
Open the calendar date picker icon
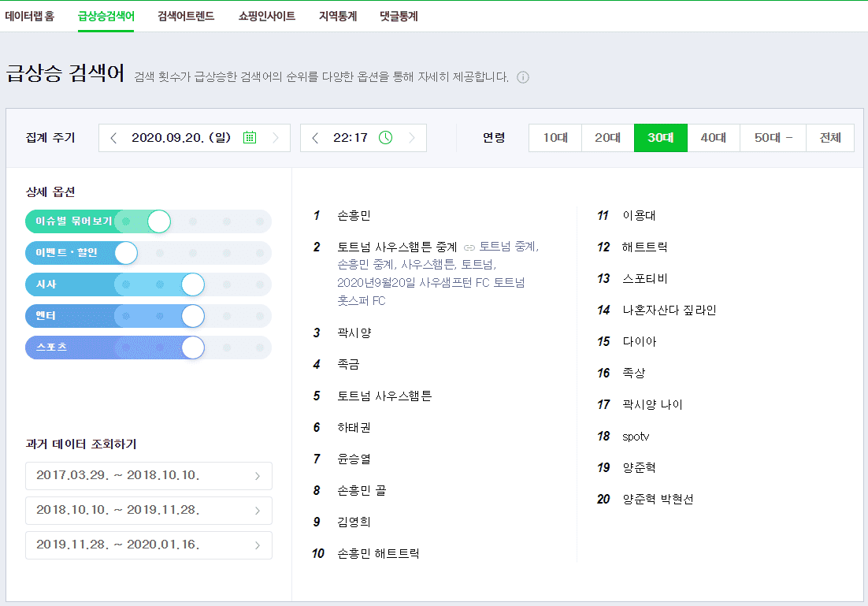click(x=250, y=137)
